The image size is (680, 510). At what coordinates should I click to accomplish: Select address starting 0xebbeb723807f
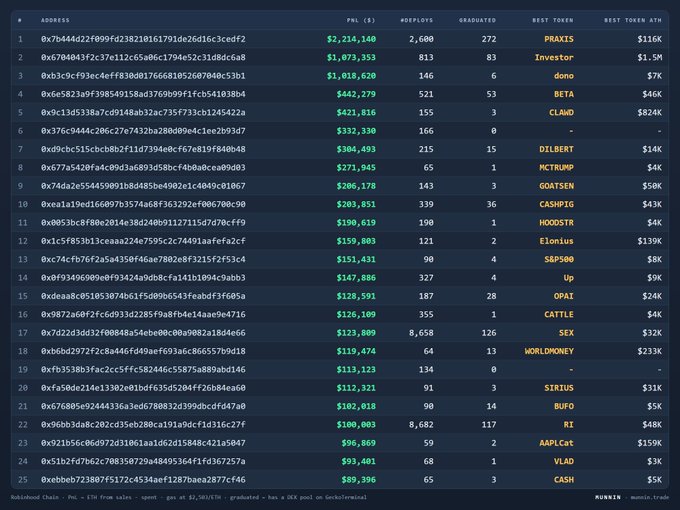pos(143,480)
